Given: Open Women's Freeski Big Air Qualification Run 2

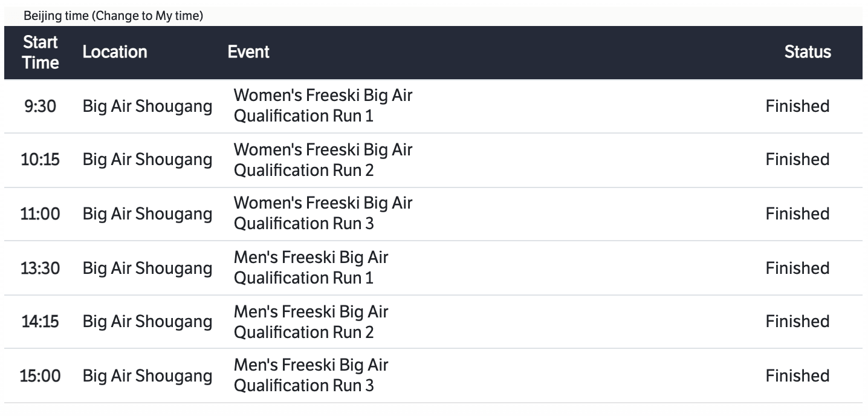Looking at the screenshot, I should [x=323, y=160].
